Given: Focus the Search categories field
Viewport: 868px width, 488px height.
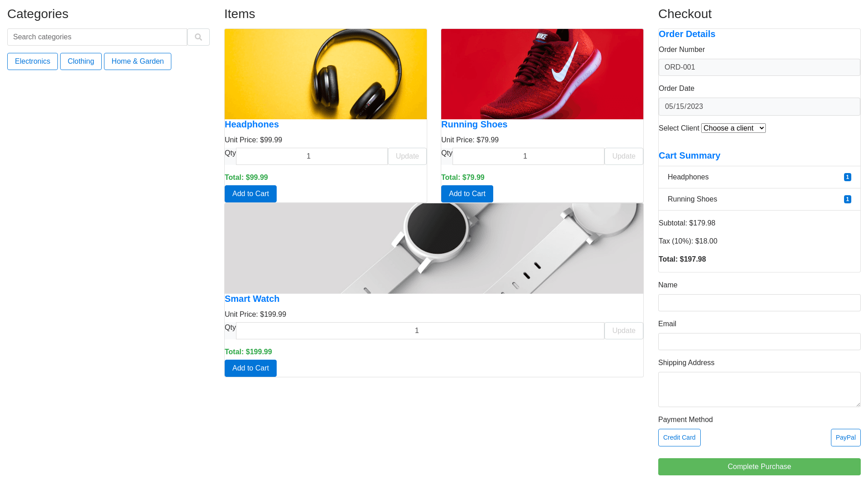Looking at the screenshot, I should point(97,37).
